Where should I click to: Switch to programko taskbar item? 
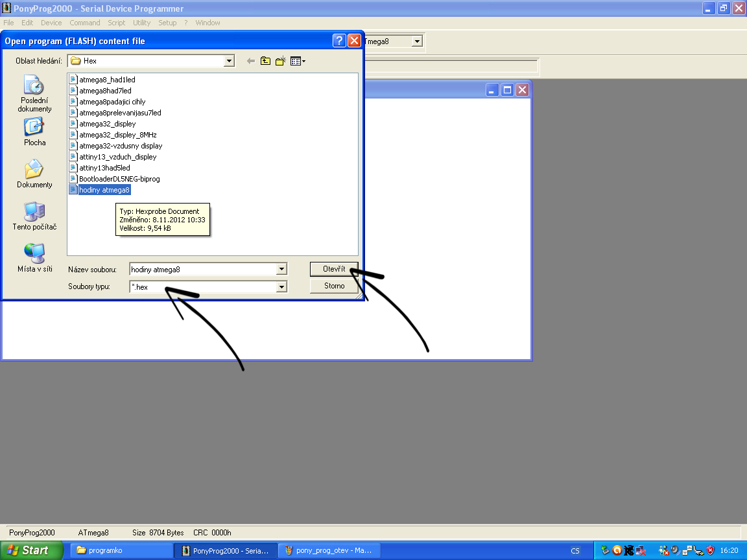[x=121, y=550]
